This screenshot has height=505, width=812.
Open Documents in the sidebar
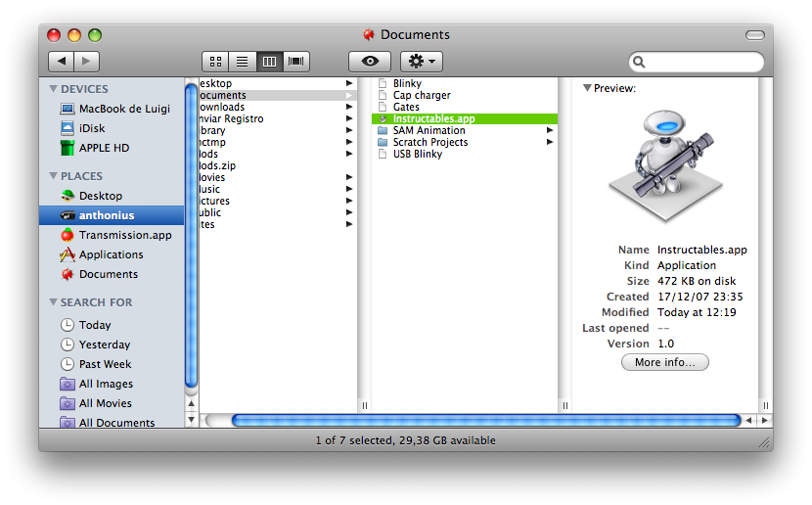pos(112,274)
